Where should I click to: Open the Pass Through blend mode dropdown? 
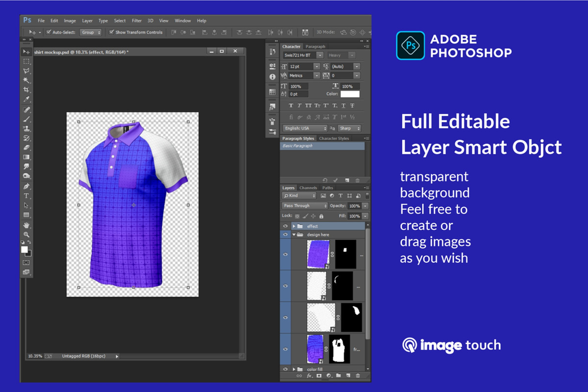305,206
